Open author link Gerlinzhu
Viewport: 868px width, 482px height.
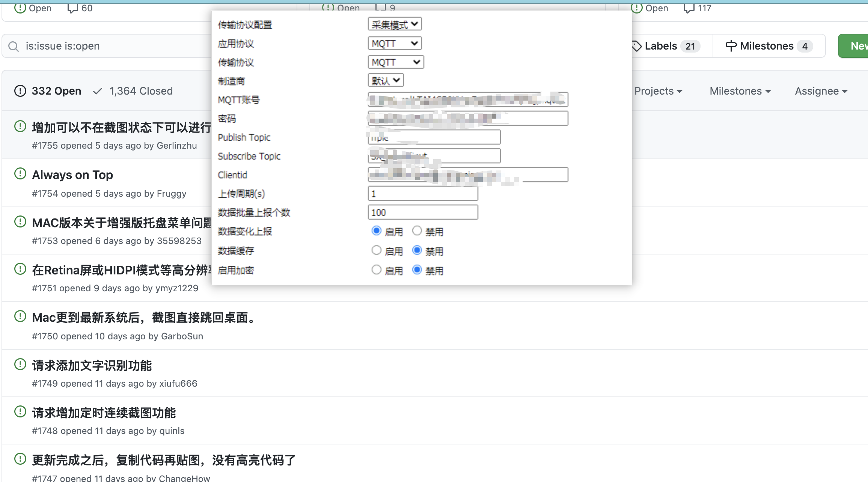pos(177,146)
